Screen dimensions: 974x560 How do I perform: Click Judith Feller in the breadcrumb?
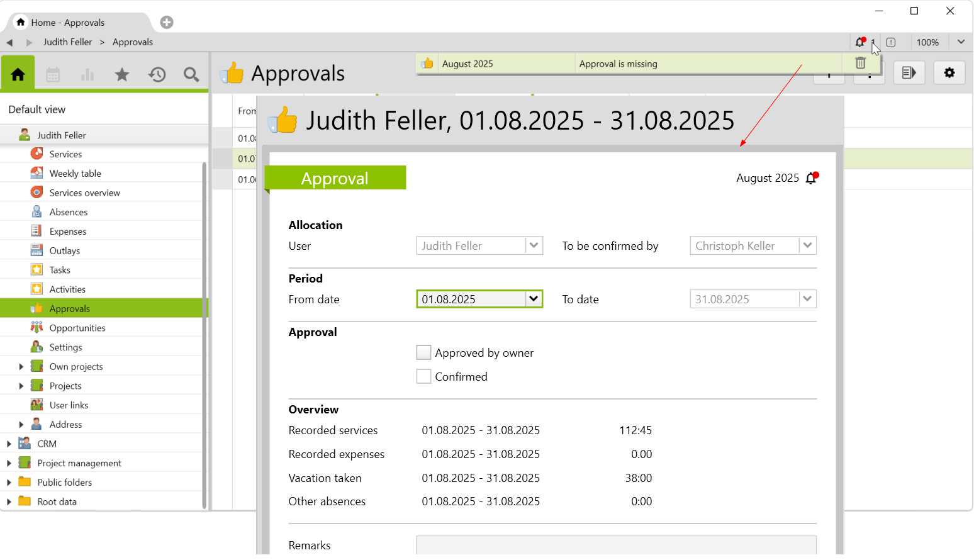(67, 42)
